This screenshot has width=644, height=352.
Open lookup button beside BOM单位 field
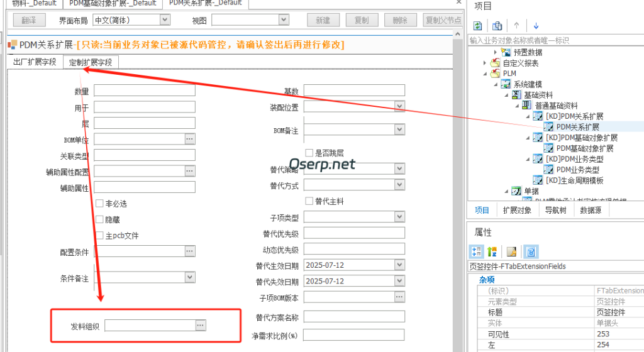click(190, 139)
